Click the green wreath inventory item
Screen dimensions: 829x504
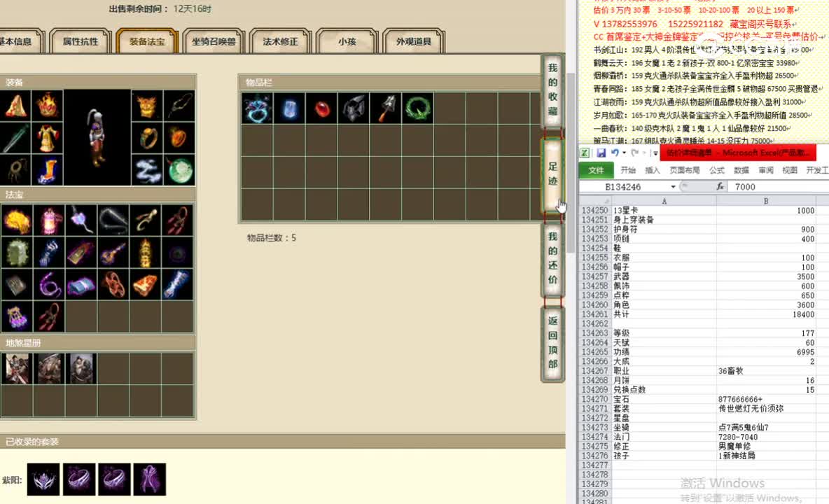click(418, 108)
